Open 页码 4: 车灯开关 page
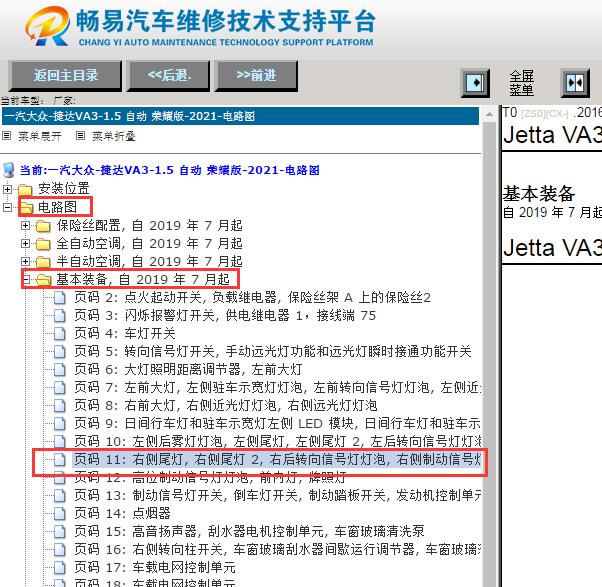This screenshot has width=602, height=587. click(x=125, y=333)
